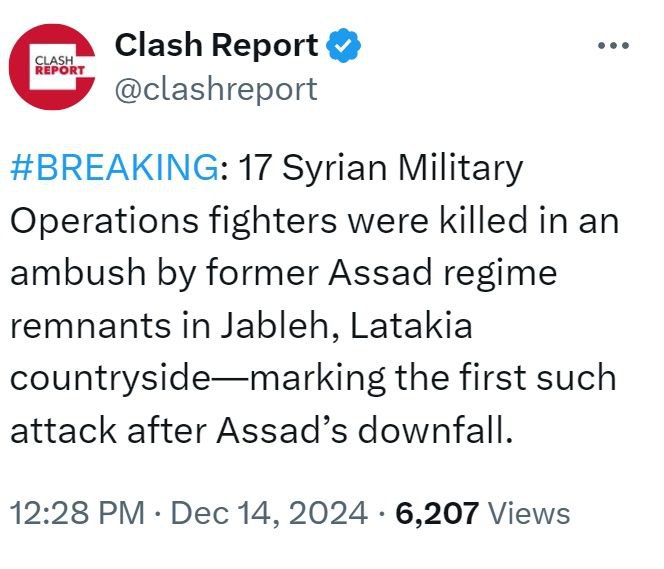Visit the @clashreport handle link
The height and width of the screenshot is (569, 664).
pos(216,89)
